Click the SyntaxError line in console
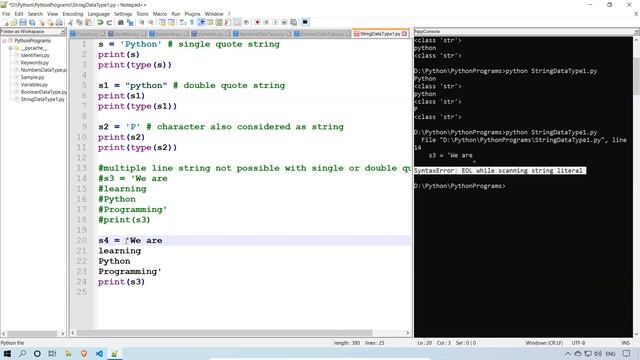Screen dimensions: 640x360 tap(500, 171)
